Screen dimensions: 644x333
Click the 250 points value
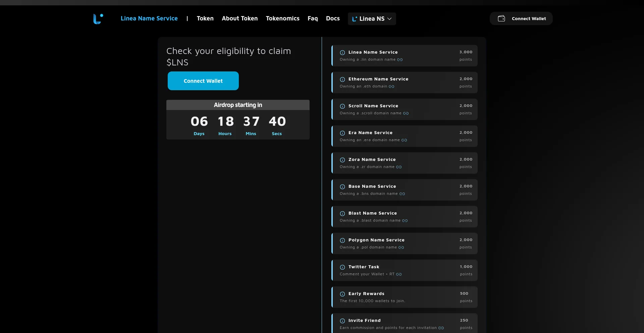[x=464, y=320]
